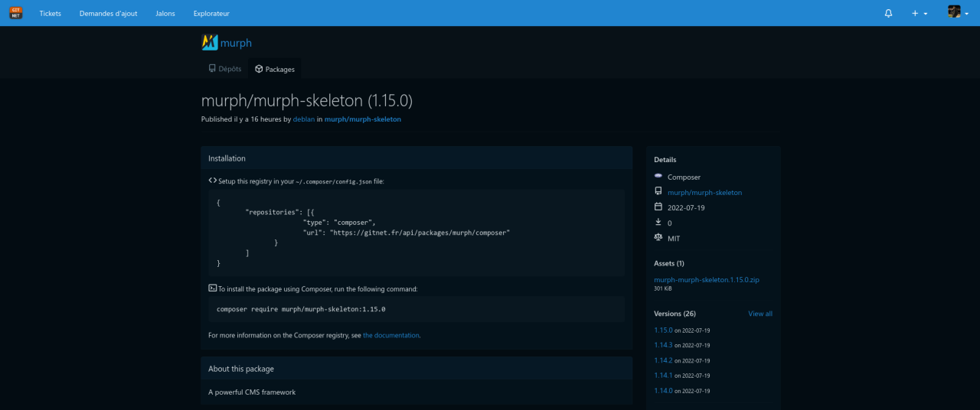Viewport: 980px width, 410px height.
Task: Open murph/murph-skeleton link in Details panel
Action: tap(704, 193)
